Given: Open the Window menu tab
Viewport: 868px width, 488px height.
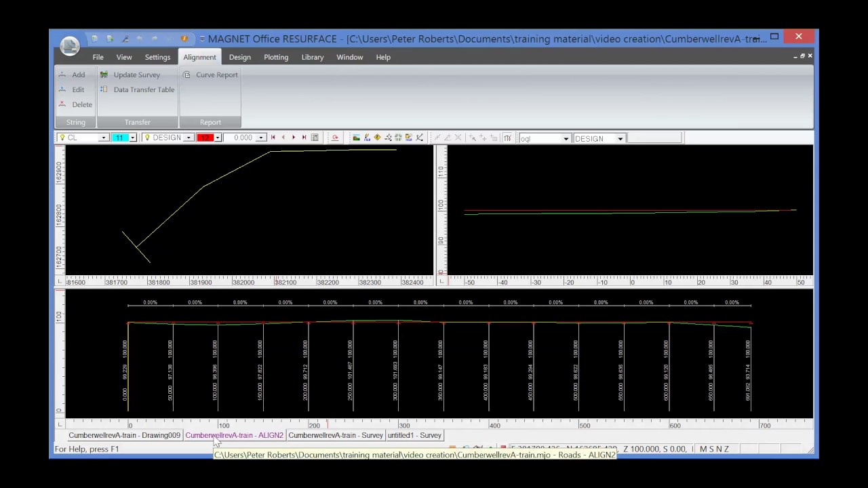Looking at the screenshot, I should (350, 57).
